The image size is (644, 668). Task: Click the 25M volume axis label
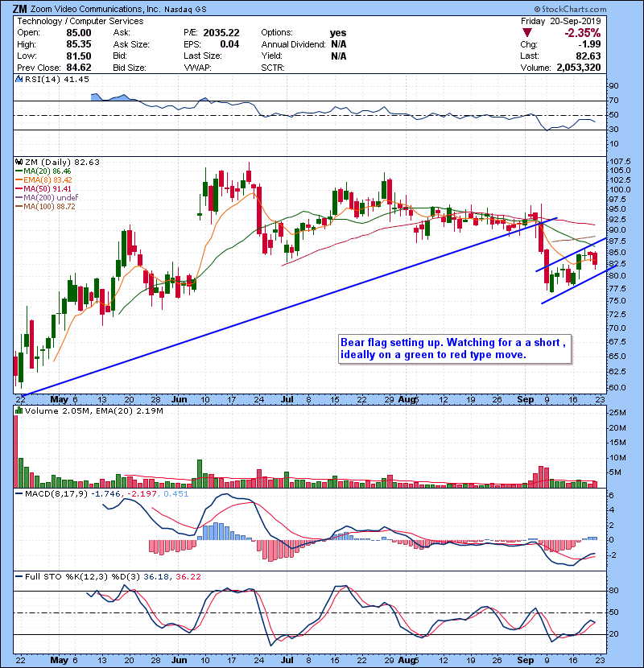click(617, 413)
